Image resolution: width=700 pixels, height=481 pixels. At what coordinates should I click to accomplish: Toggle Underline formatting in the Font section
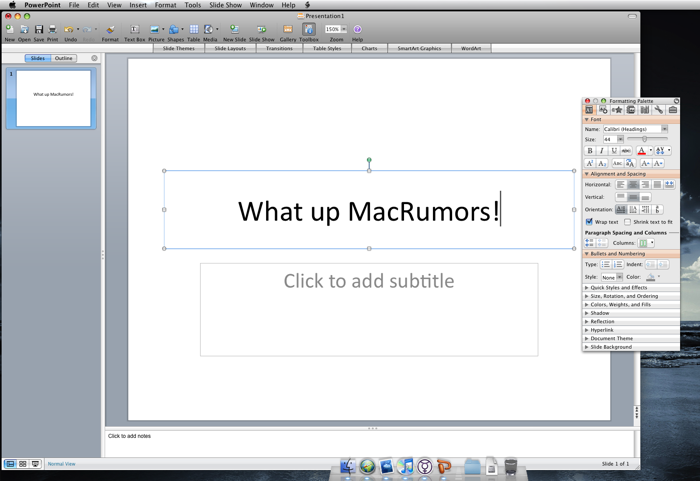(x=614, y=151)
